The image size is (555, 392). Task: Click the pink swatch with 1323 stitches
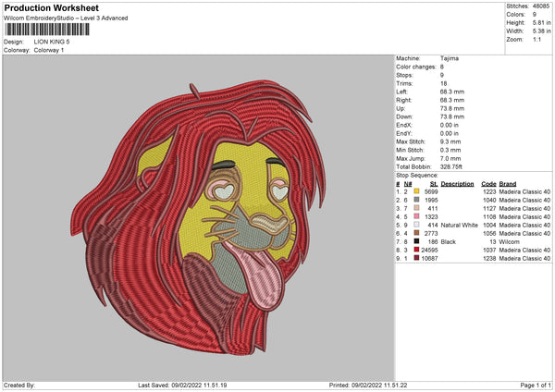tap(417, 215)
